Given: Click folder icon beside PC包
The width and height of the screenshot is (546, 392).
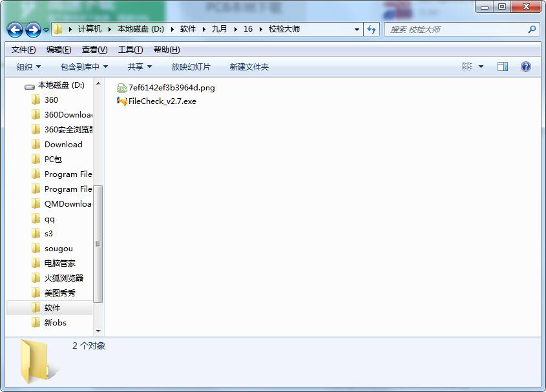Looking at the screenshot, I should tap(36, 159).
